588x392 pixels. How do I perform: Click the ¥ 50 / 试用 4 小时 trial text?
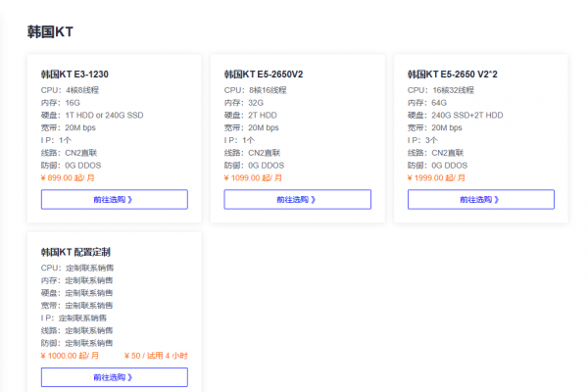[x=156, y=356]
